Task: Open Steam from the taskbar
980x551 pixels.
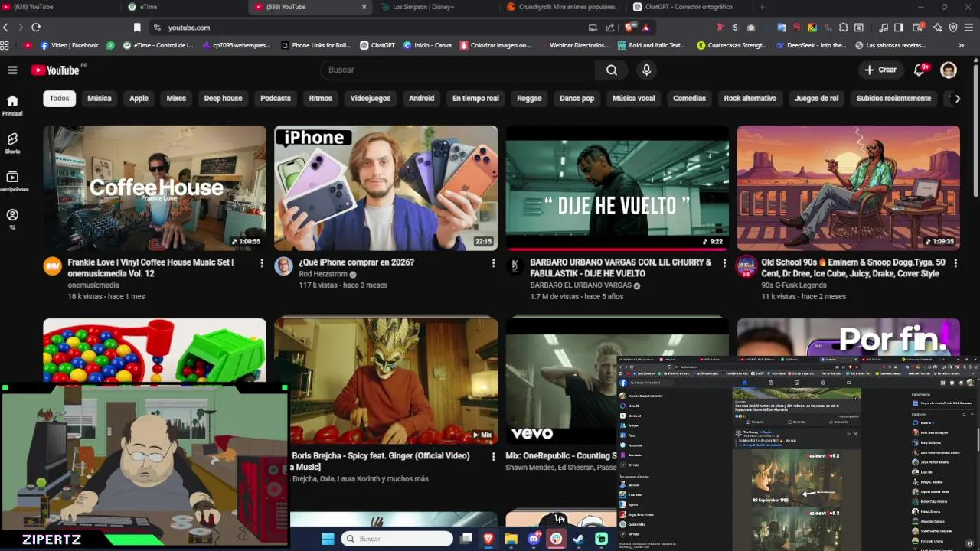Action: point(580,539)
